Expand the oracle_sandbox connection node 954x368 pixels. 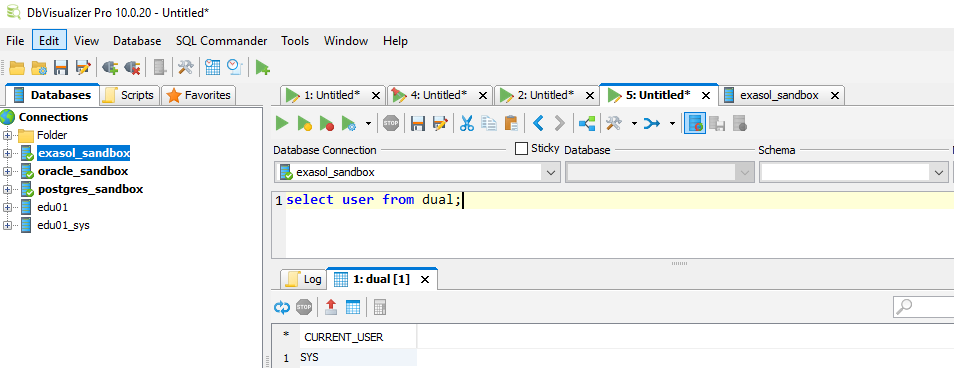[7, 171]
